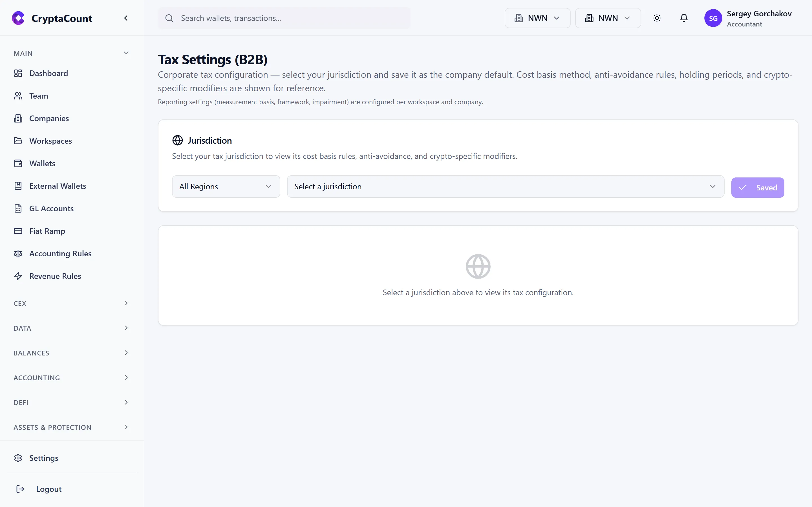Screen dimensions: 812x507
Task: Click the GL Accounts document icon
Action: pos(18,208)
